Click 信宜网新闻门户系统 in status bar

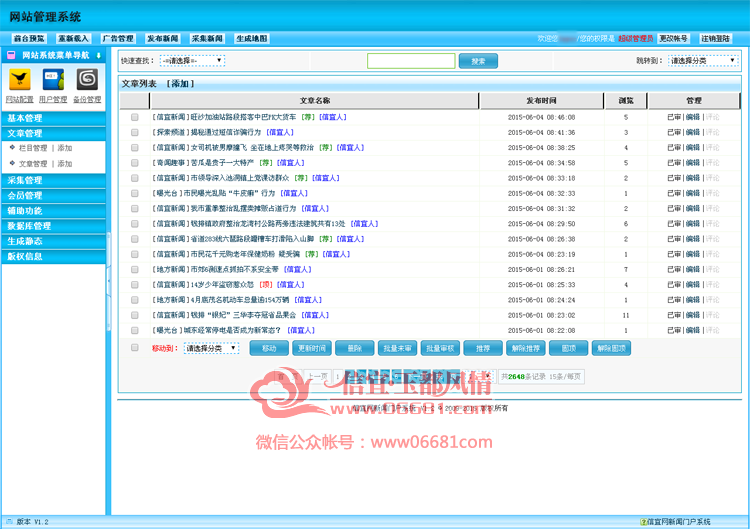pyautogui.click(x=678, y=522)
